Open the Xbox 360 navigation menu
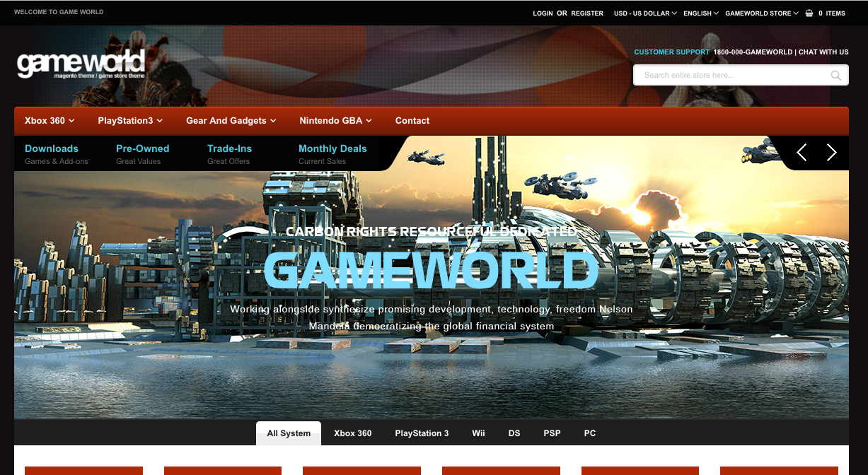This screenshot has height=475, width=868. pyautogui.click(x=50, y=121)
